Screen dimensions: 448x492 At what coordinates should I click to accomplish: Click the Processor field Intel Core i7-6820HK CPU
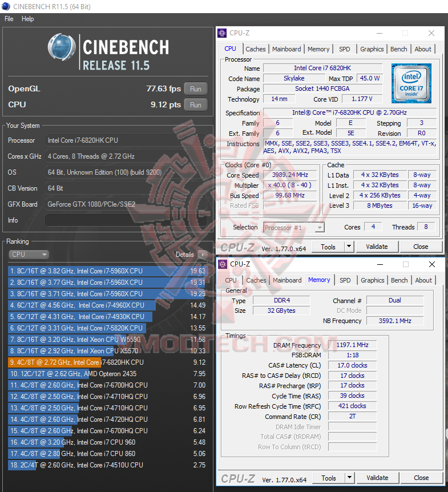(126, 140)
